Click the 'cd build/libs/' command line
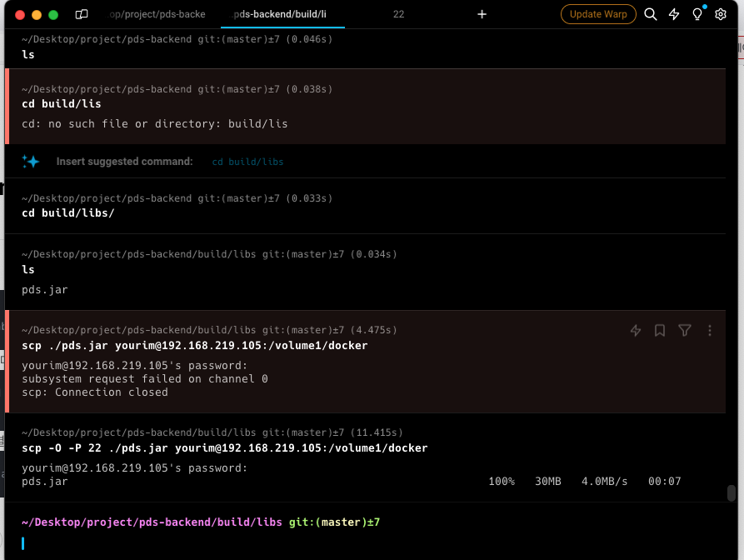 [67, 213]
